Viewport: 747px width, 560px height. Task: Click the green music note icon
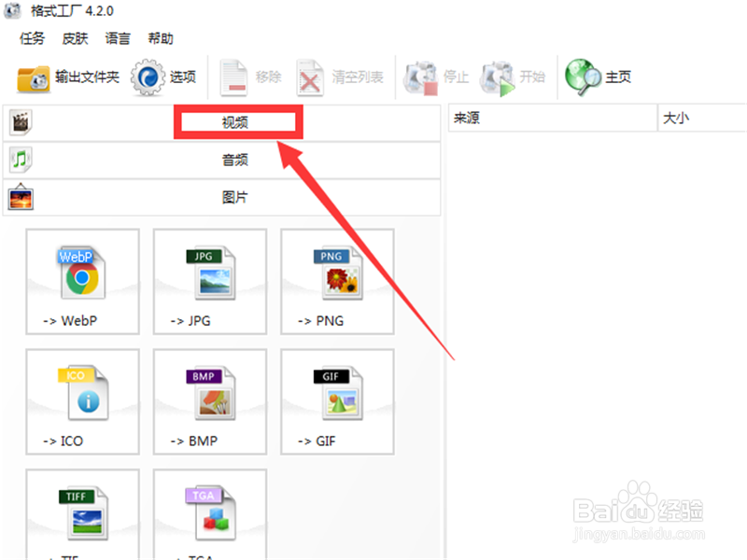pyautogui.click(x=20, y=160)
